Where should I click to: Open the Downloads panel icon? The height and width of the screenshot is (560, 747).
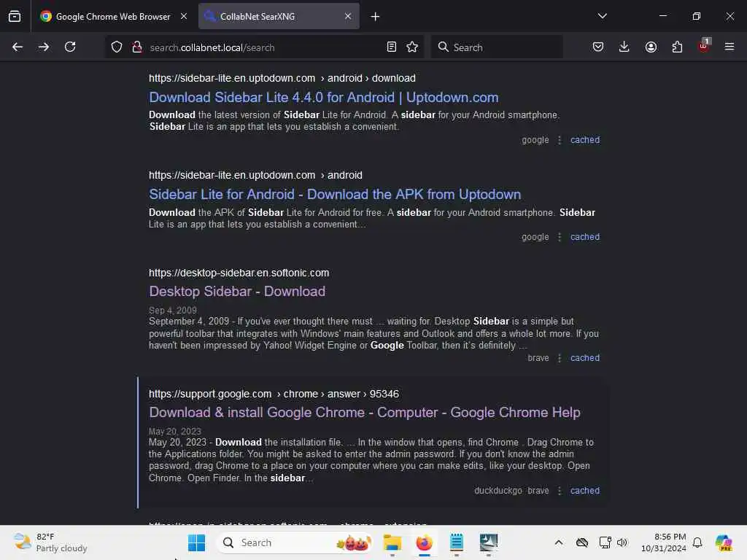click(624, 47)
